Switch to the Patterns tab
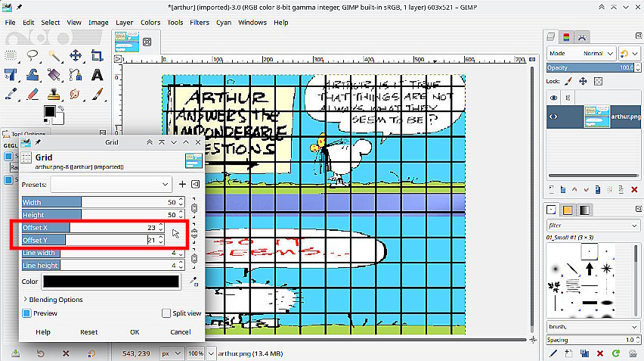This screenshot has width=644, height=361. click(568, 210)
